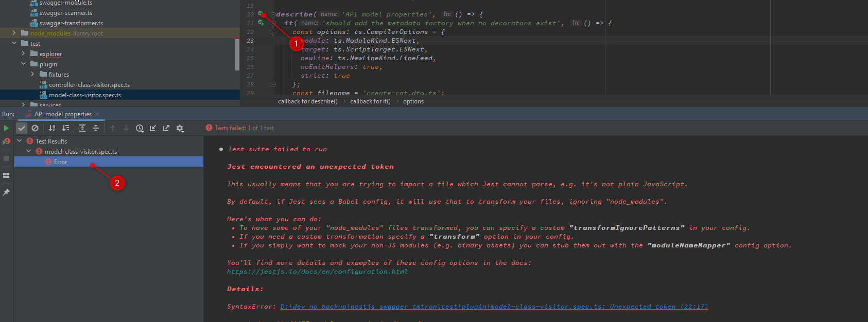This screenshot has height=322, width=868.
Task: Expand the services folder
Action: click(23, 104)
